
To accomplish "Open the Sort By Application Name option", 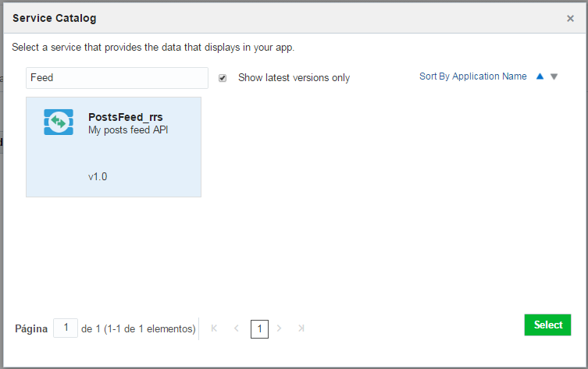I will [x=472, y=76].
